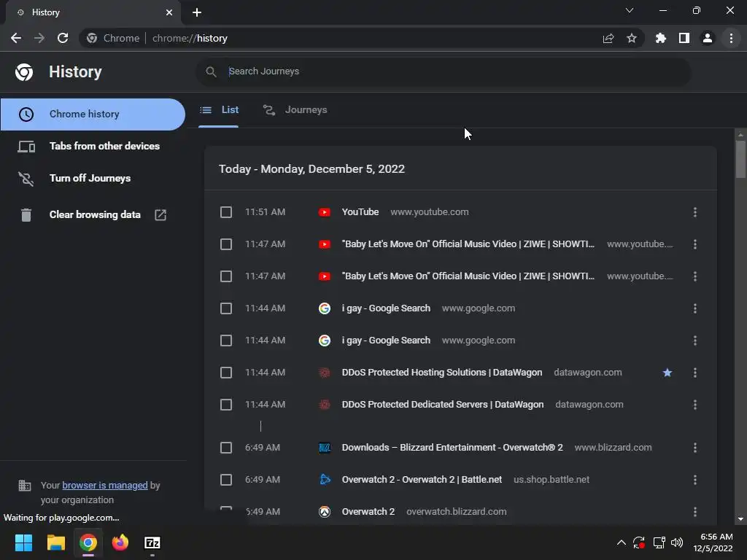Open DDoS Protected Hosting Solutions | DataWagon link
Screen dimensions: 747x560
pos(441,373)
